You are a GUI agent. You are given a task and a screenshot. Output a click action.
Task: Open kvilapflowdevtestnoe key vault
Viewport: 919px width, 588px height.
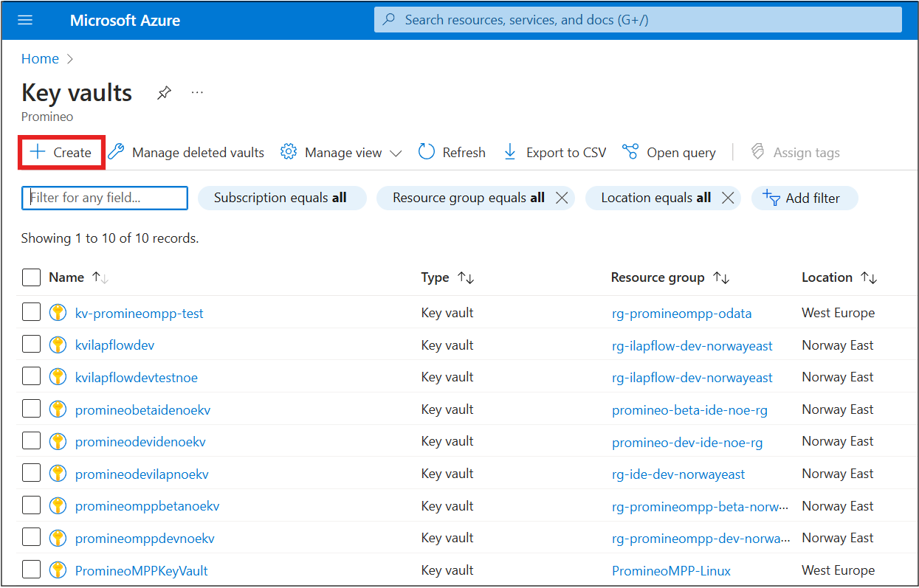pyautogui.click(x=137, y=377)
